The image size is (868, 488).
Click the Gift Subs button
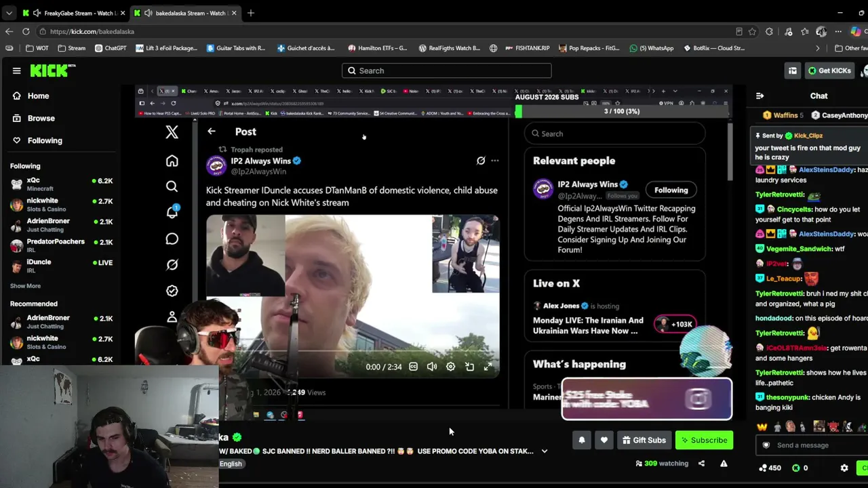click(x=644, y=441)
